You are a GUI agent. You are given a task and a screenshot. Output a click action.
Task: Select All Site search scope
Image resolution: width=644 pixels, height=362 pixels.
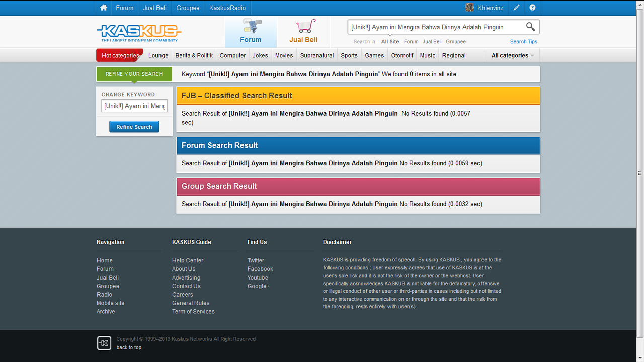point(390,42)
